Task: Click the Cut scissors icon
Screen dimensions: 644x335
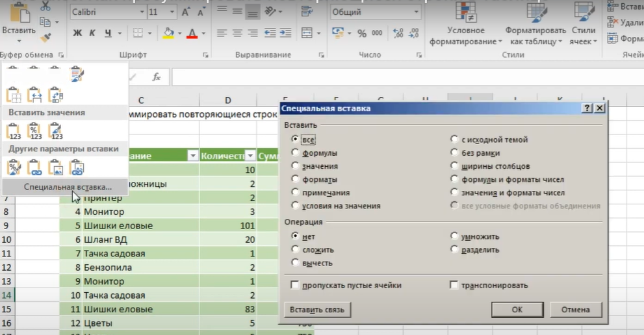Action: 45,6
